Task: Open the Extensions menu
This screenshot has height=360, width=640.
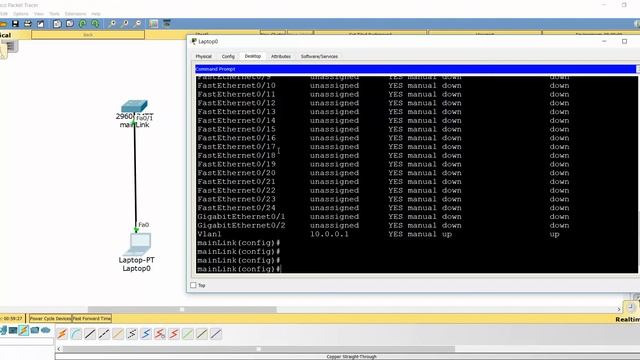Action: [76, 14]
